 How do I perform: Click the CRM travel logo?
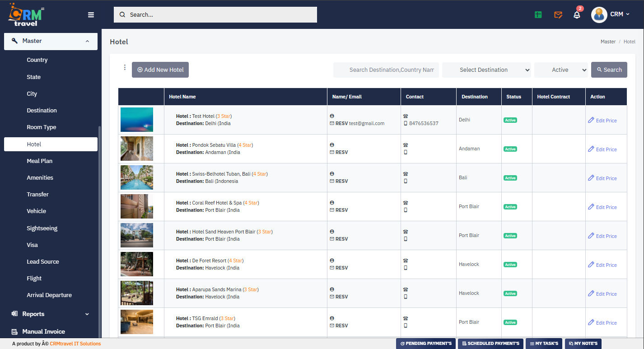click(x=25, y=14)
